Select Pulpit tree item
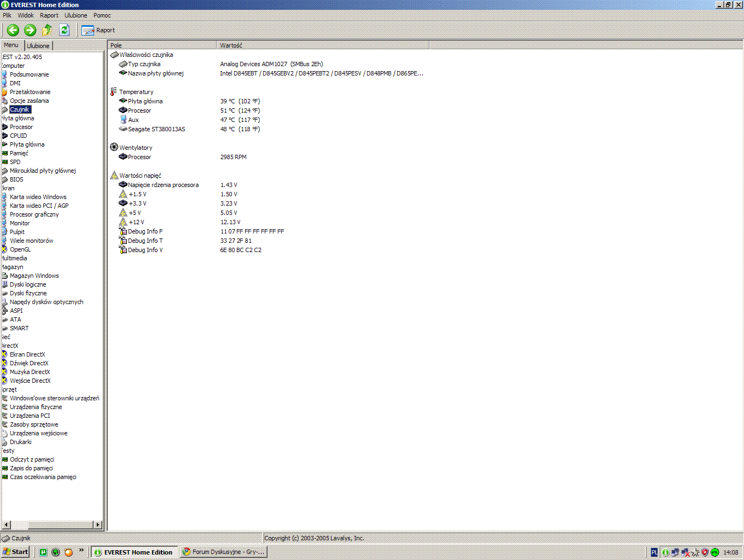The width and height of the screenshot is (744, 560). click(17, 232)
